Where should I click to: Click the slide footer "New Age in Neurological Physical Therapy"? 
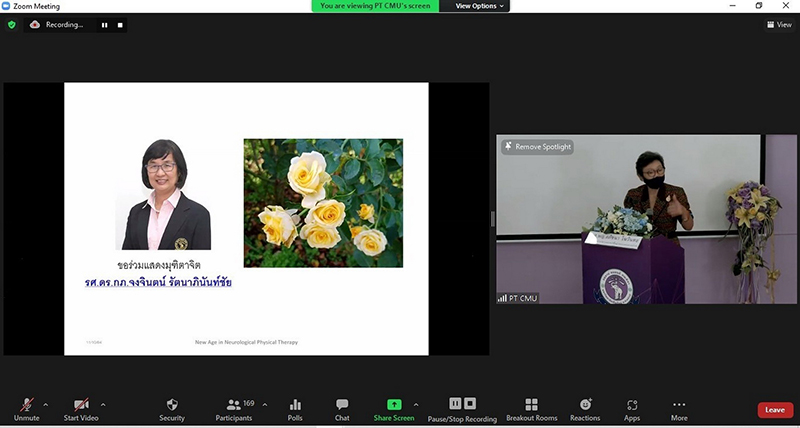click(x=246, y=342)
